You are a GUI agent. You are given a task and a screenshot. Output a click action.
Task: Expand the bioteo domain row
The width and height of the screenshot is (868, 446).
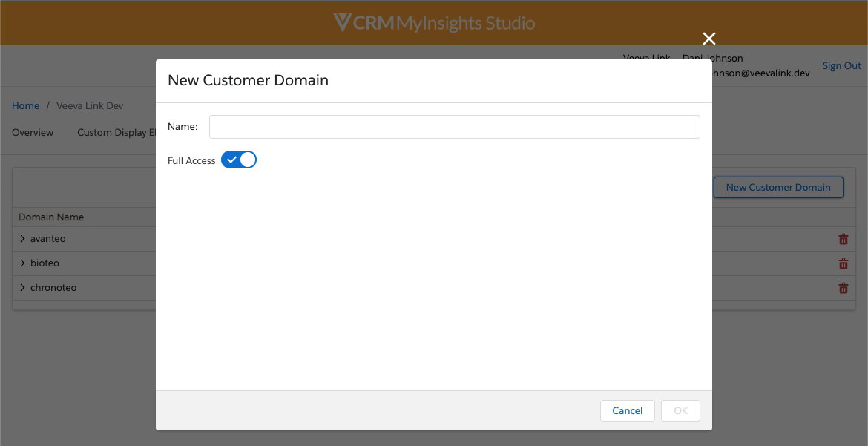[23, 263]
